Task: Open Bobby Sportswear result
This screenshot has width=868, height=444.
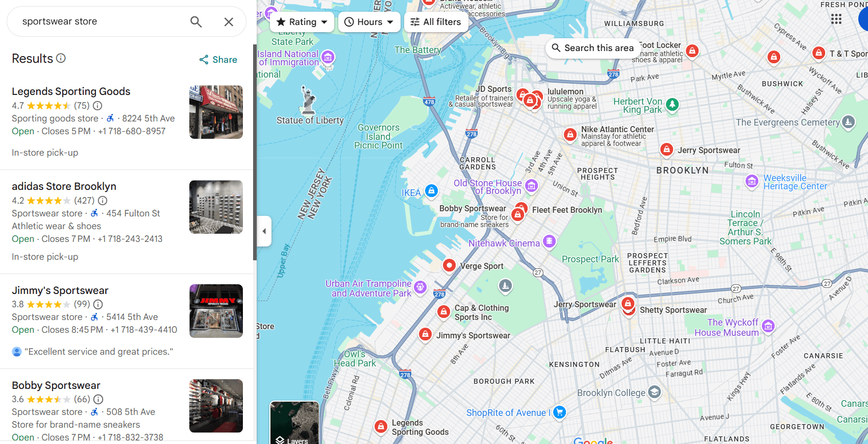Action: [56, 385]
